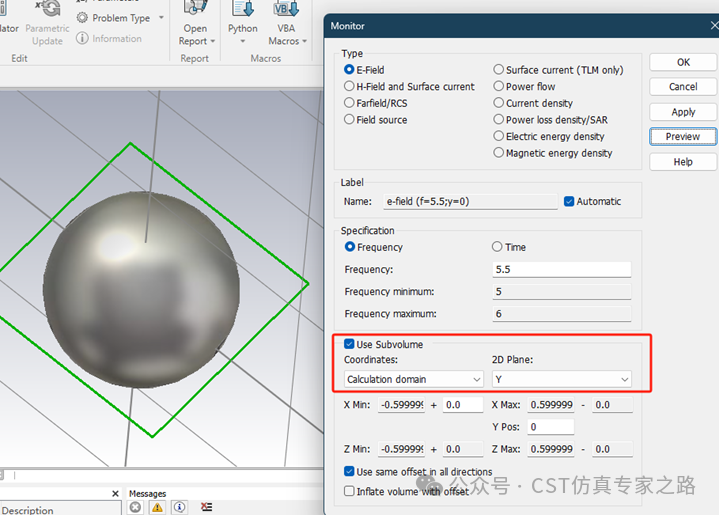719x515 pixels.
Task: Click the X Min offset field
Action: [x=463, y=405]
